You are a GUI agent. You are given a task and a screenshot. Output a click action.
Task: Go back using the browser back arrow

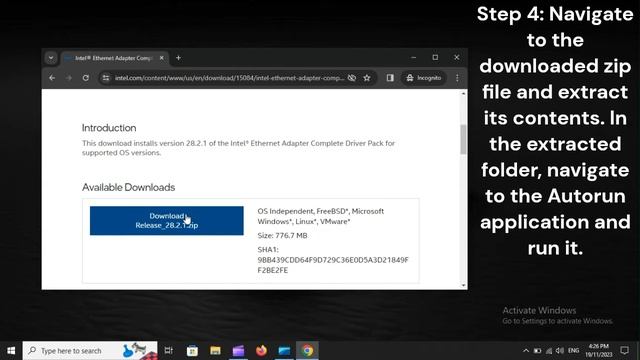52,78
